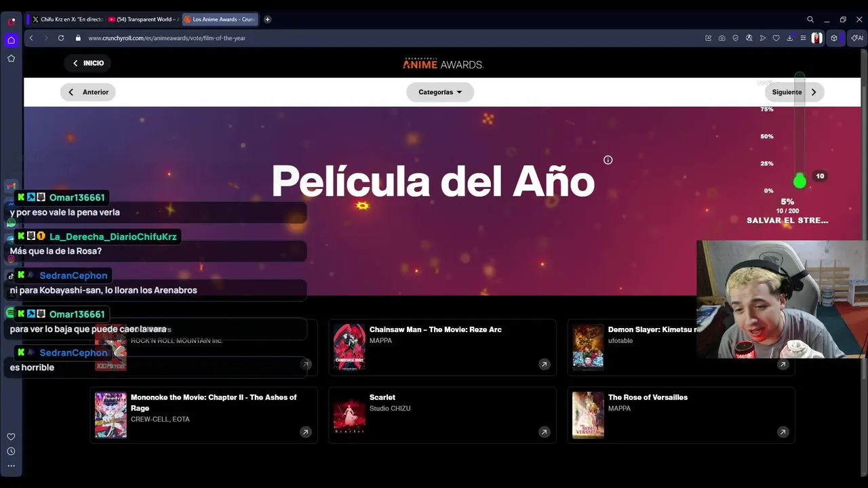Image resolution: width=868 pixels, height=488 pixels.
Task: Open The Rose of Versailles poster thumbnail
Action: pos(588,415)
